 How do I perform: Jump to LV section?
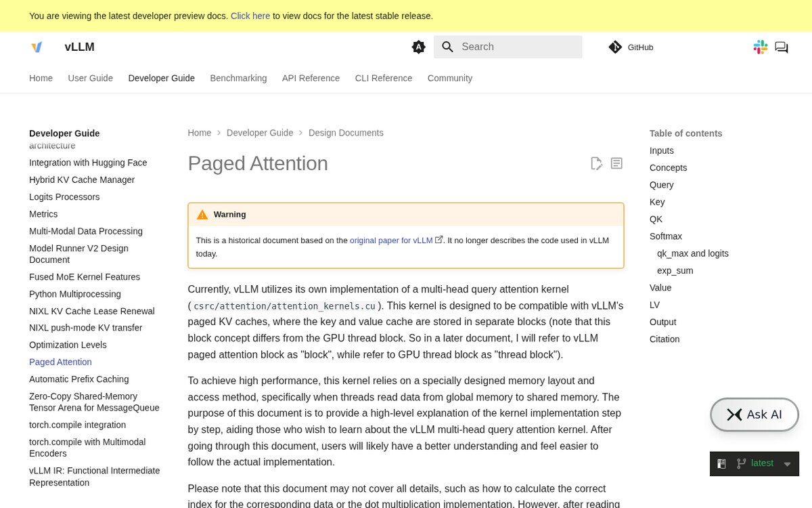tap(654, 305)
